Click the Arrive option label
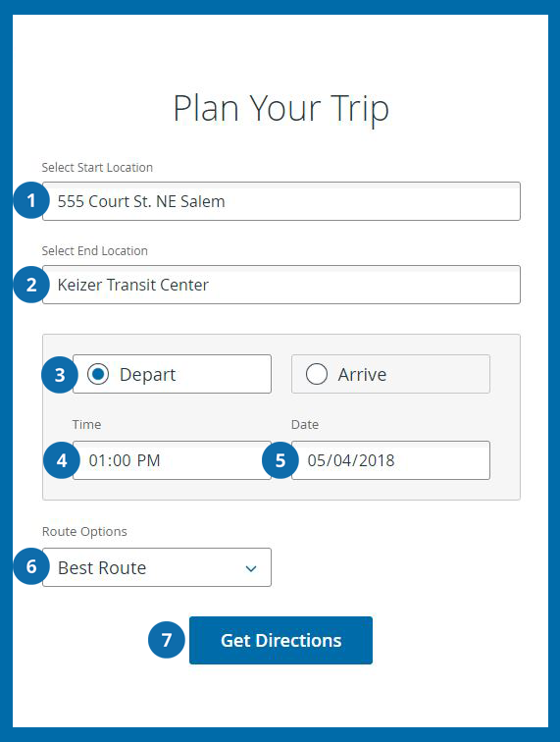The width and height of the screenshot is (560, 742). (x=362, y=374)
